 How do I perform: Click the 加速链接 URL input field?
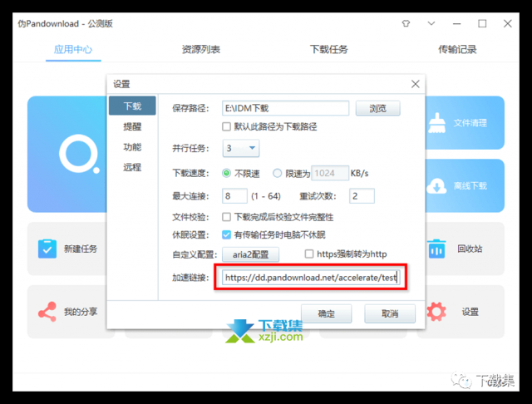click(x=311, y=278)
